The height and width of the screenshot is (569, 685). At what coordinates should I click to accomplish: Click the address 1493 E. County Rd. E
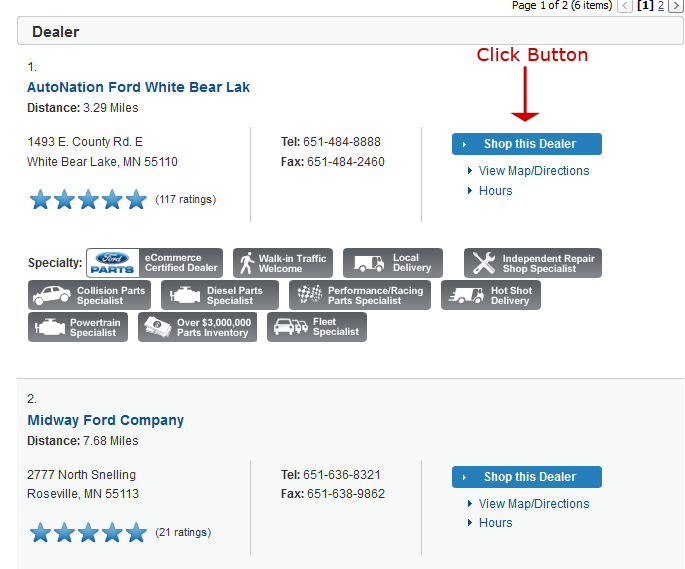pyautogui.click(x=85, y=142)
